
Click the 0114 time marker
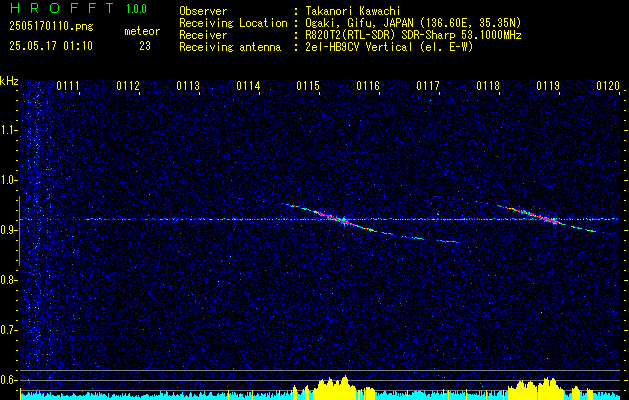pyautogui.click(x=248, y=86)
